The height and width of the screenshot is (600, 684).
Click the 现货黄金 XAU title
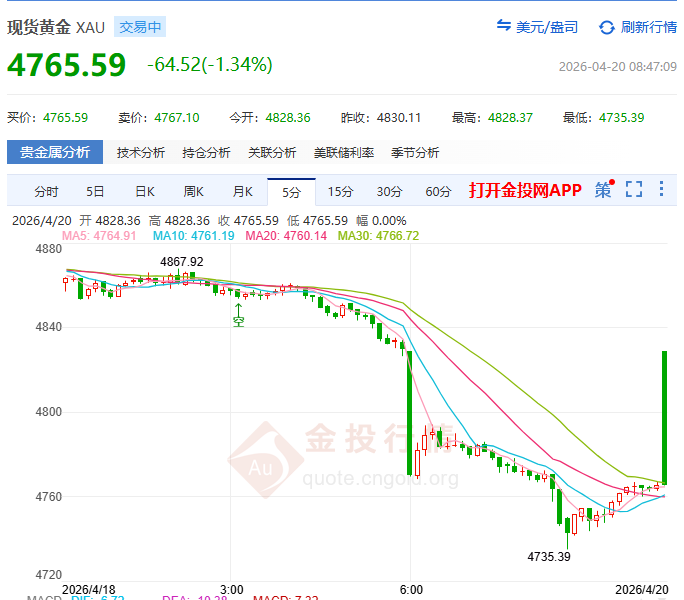pyautogui.click(x=56, y=27)
